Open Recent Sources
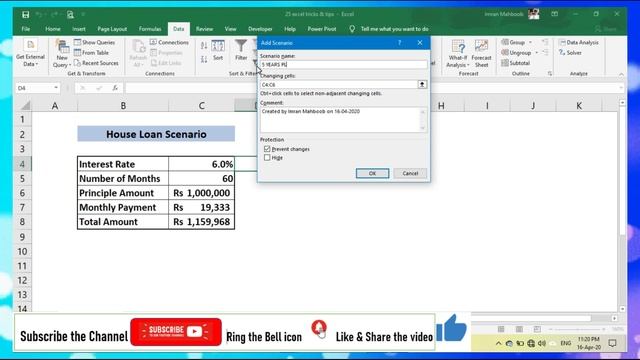 point(96,63)
